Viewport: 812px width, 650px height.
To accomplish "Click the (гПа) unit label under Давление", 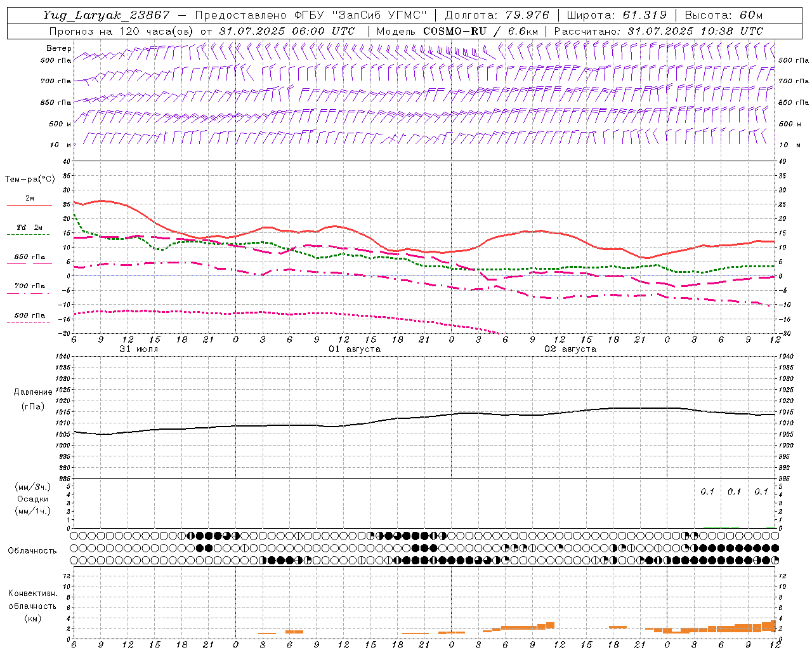I will pos(32,406).
